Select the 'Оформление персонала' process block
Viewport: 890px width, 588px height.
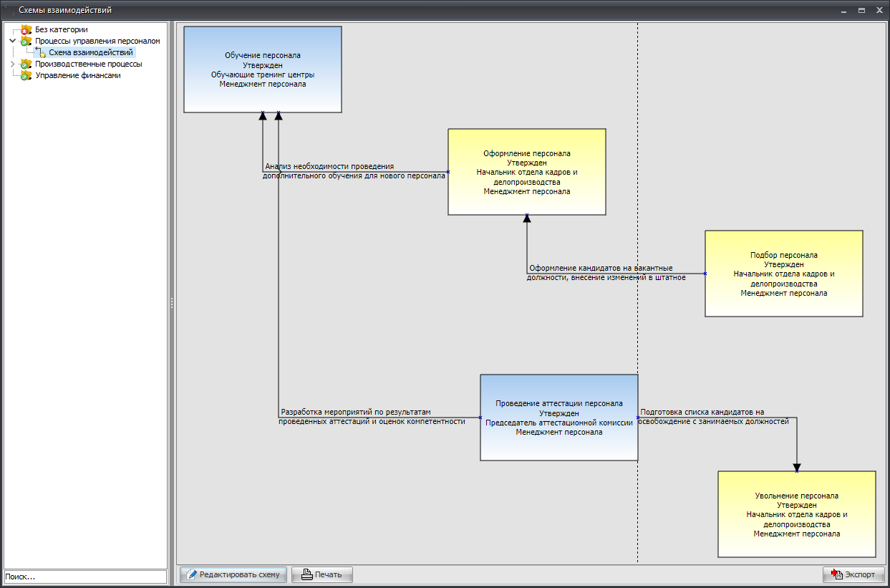[x=526, y=172]
